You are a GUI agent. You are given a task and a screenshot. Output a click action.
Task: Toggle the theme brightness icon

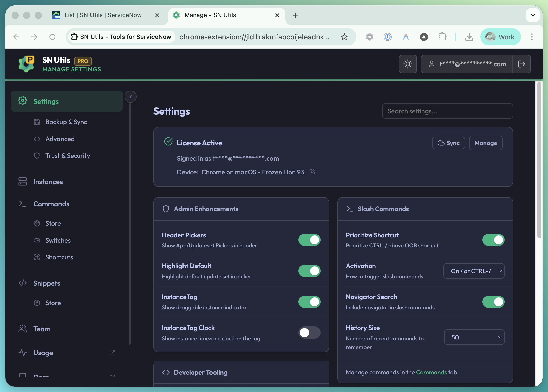pos(408,64)
